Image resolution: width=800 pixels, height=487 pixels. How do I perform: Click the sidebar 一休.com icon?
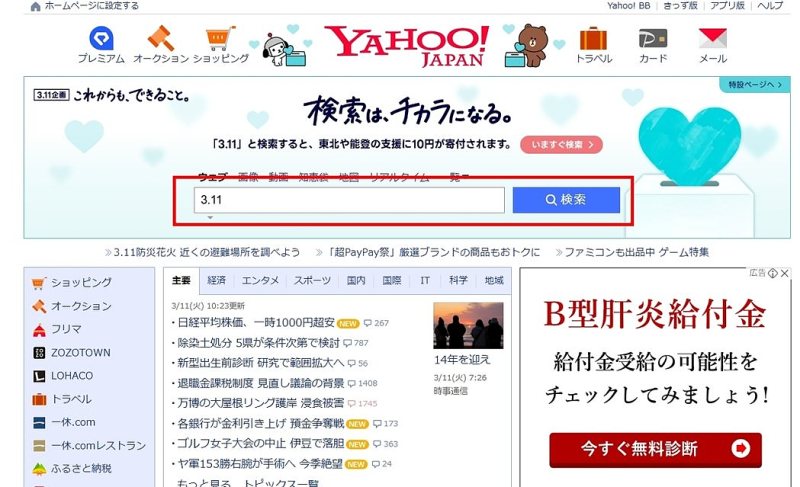(39, 423)
